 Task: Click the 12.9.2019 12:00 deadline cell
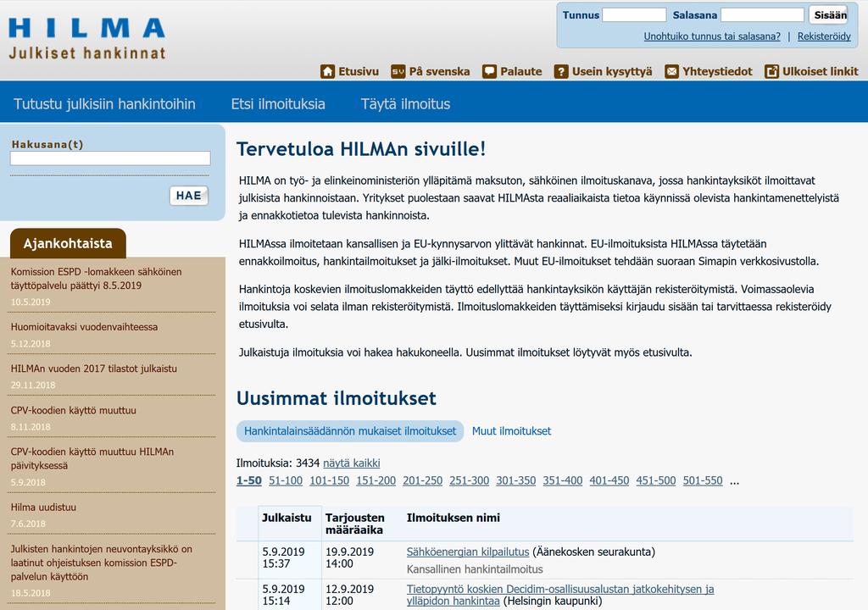(x=349, y=595)
